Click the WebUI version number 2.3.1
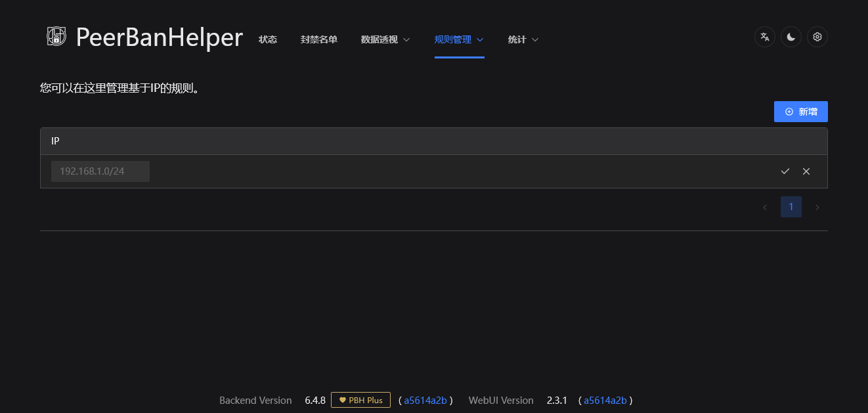This screenshot has width=868, height=413. pos(557,401)
